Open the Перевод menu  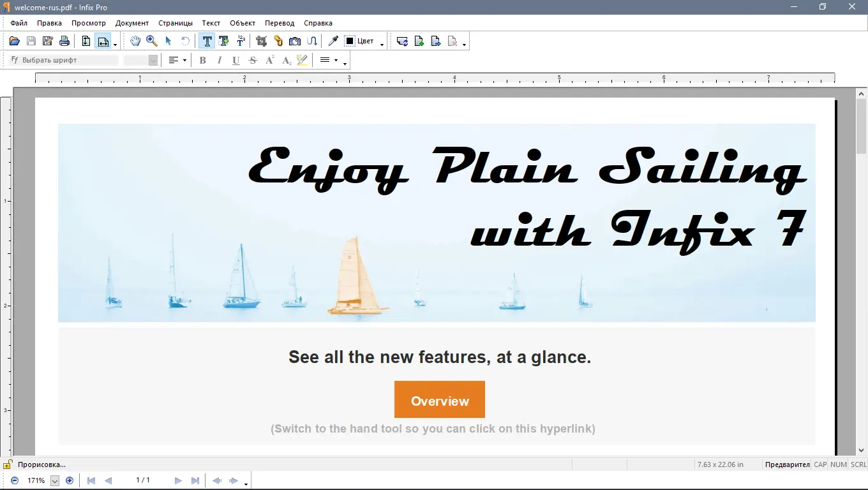click(280, 23)
